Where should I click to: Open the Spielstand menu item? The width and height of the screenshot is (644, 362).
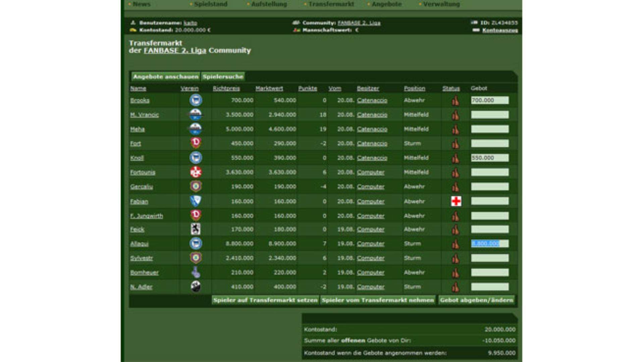click(211, 4)
